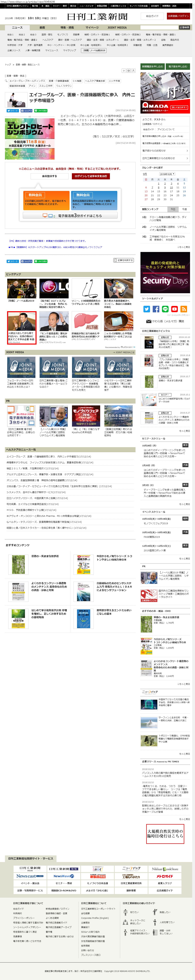Image resolution: width=195 pixels, height=980 pixels.
Task: Expand 日刊工業新聞社からのお知らせ
Action: (165, 158)
